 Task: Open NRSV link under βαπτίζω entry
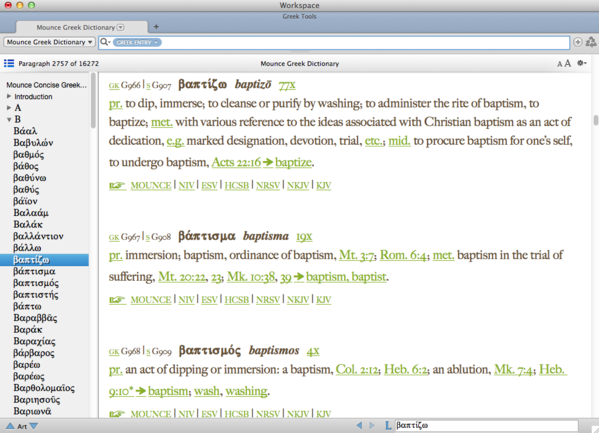tap(268, 185)
